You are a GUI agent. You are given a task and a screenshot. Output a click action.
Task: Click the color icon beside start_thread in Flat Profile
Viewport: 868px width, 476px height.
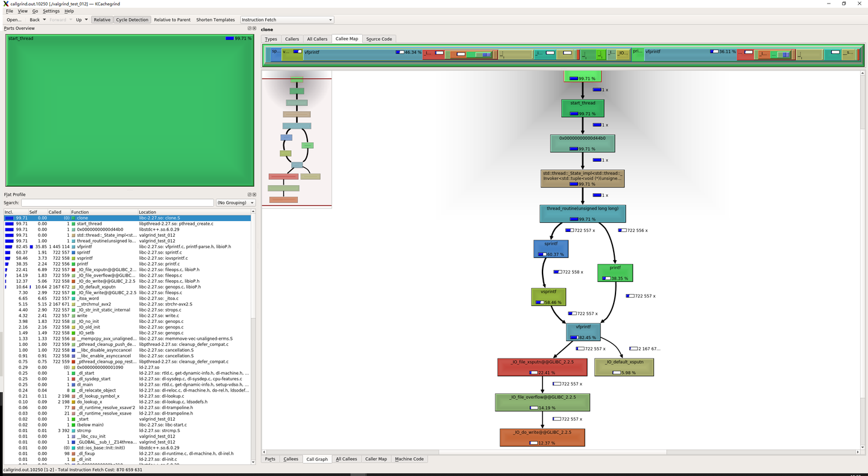click(74, 224)
